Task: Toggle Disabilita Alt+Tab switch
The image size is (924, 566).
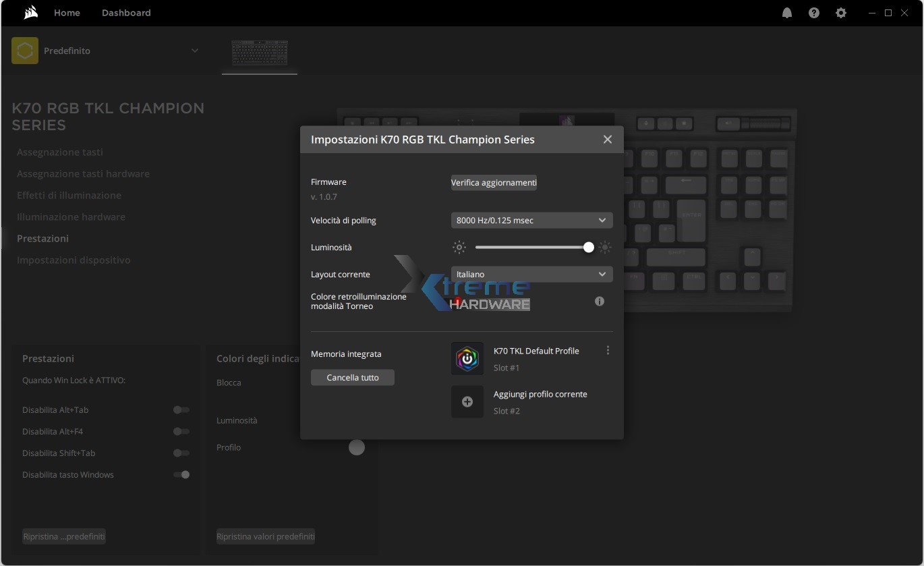Action: (x=181, y=410)
